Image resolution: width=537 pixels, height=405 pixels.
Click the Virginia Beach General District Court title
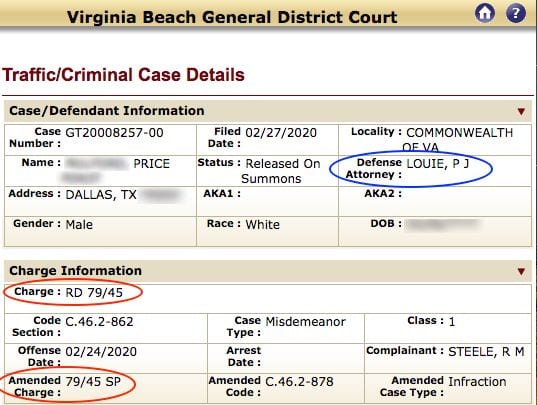coord(232,17)
